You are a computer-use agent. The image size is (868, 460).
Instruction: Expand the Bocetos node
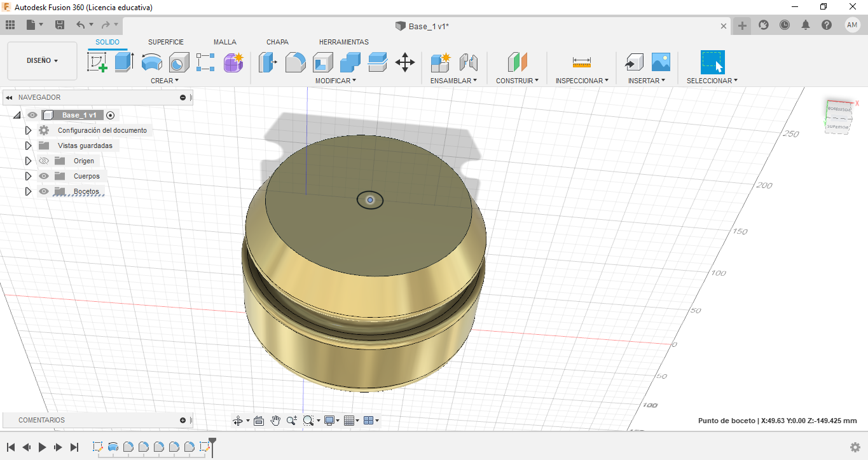coord(28,191)
